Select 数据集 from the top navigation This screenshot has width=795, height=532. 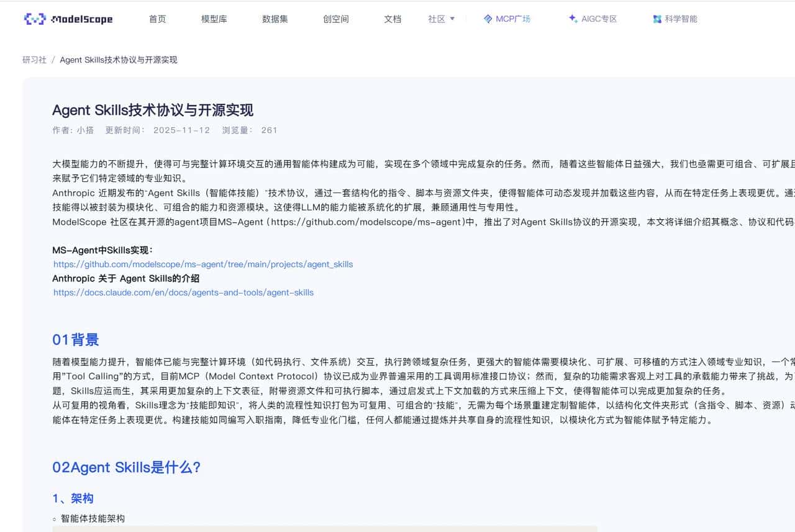coord(275,19)
